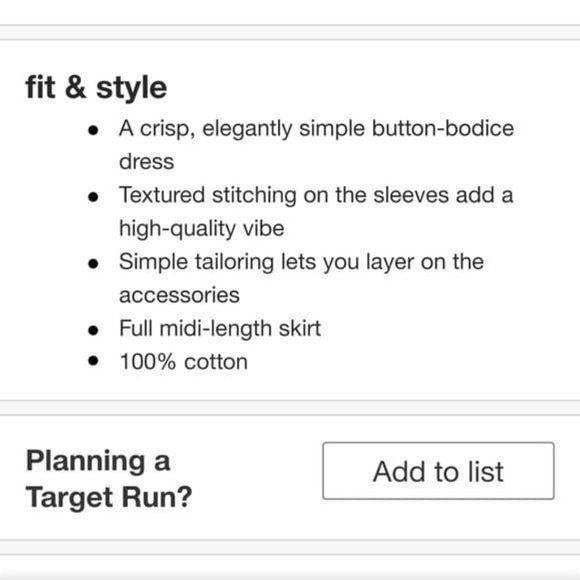
Task: Click divider between cotton and Planning section
Action: (x=290, y=408)
